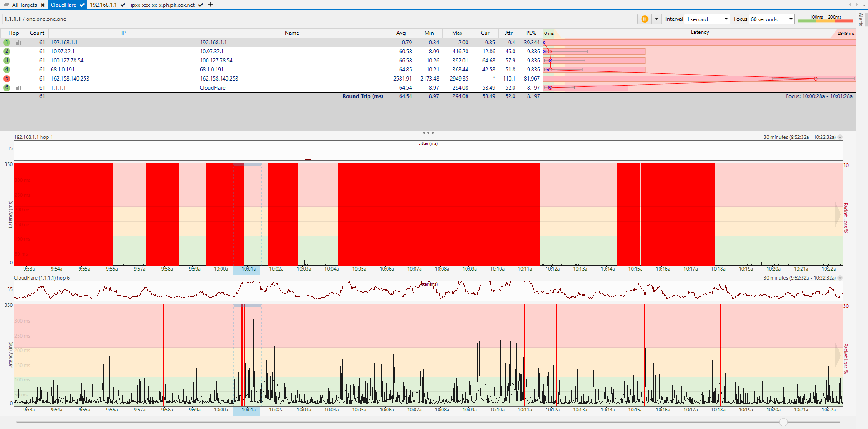
Task: Click the Latency graph column header
Action: [700, 33]
